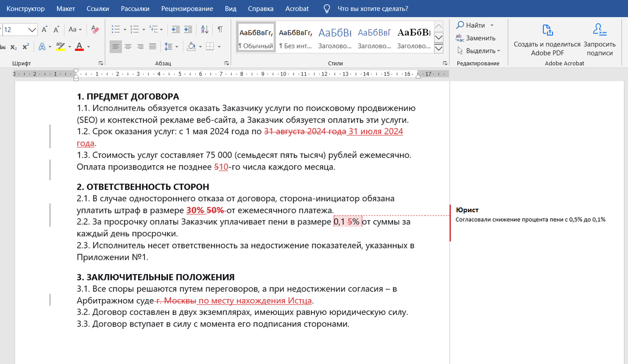Decrease font size with the shrink A icon
This screenshot has width=628, height=364.
click(56, 29)
